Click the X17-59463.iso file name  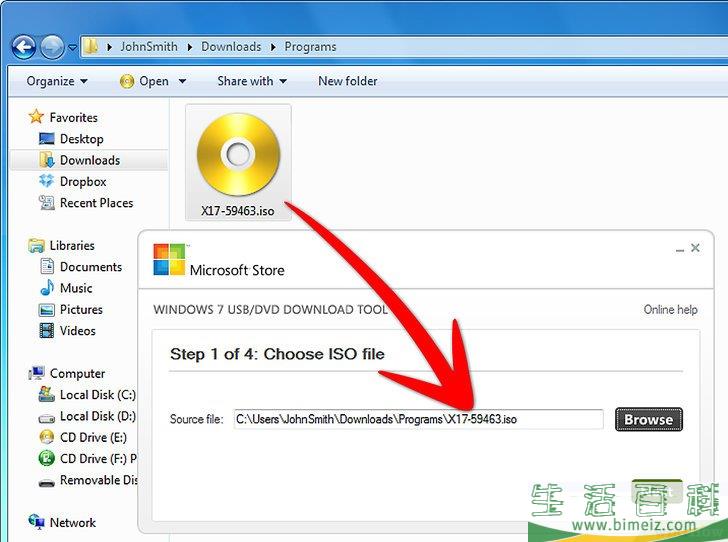pyautogui.click(x=237, y=211)
